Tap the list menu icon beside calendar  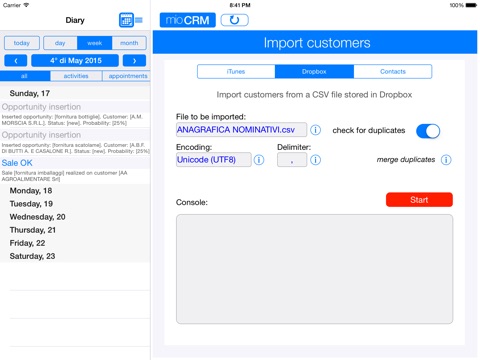[x=139, y=20]
